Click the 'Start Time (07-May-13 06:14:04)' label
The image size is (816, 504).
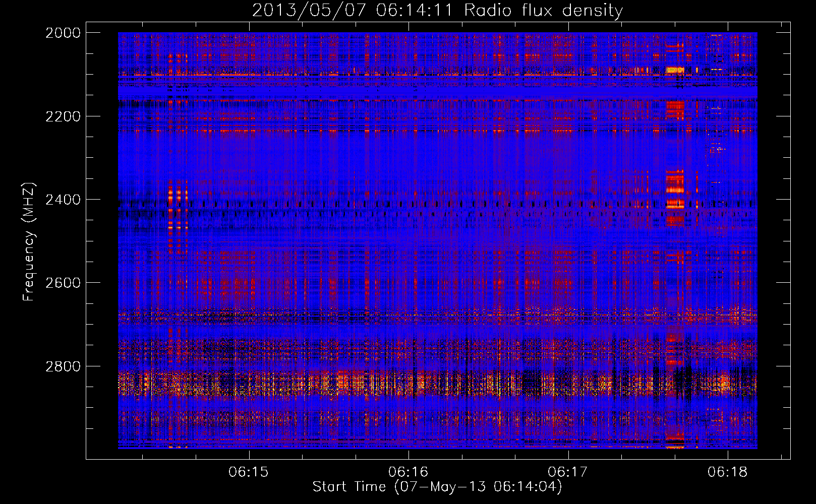click(x=437, y=487)
